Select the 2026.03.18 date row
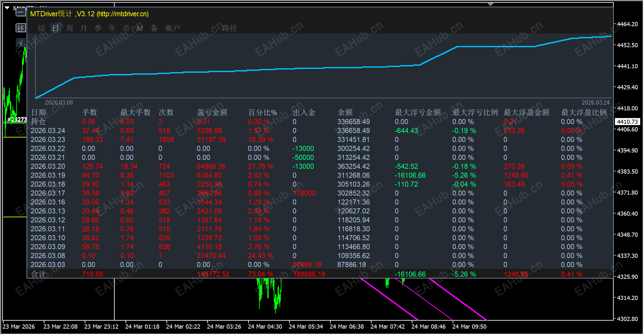This screenshot has width=644, height=335. pyautogui.click(x=48, y=184)
